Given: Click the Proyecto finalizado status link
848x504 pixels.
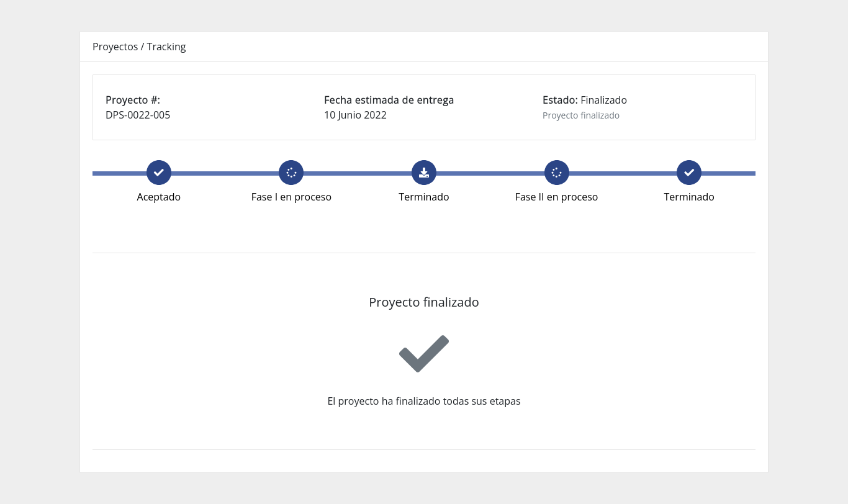Looking at the screenshot, I should pos(581,115).
